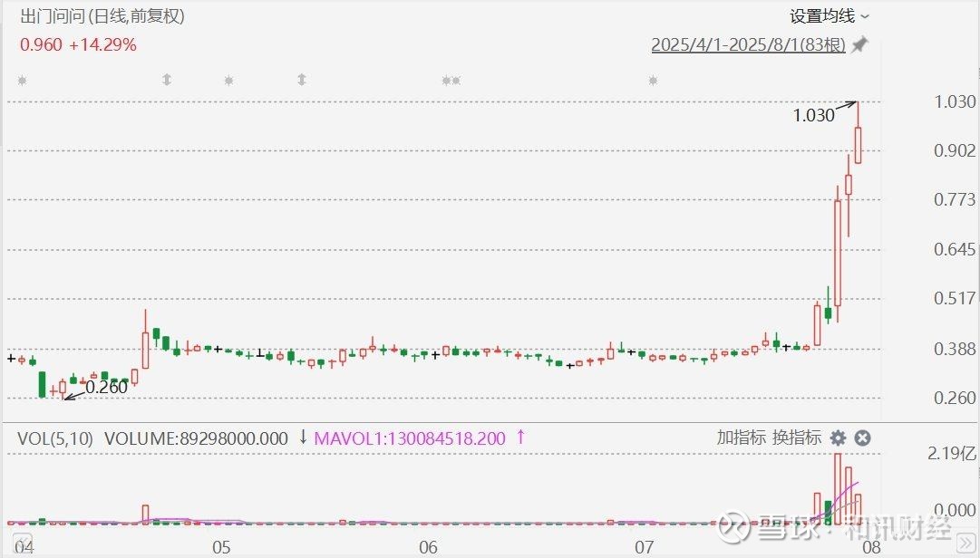Click the 07 month label on time axis
This screenshot has width=980, height=558.
[x=644, y=547]
